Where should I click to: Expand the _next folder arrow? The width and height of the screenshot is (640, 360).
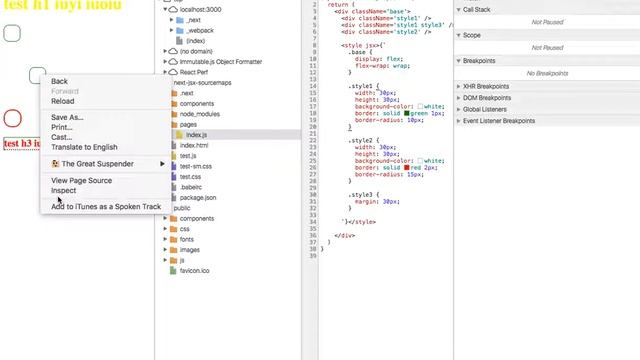(x=171, y=20)
